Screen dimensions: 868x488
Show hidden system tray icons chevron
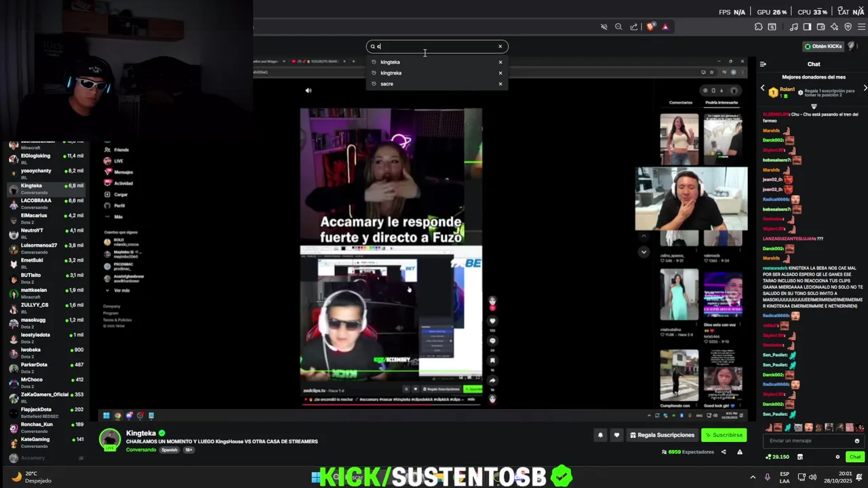pos(753,477)
